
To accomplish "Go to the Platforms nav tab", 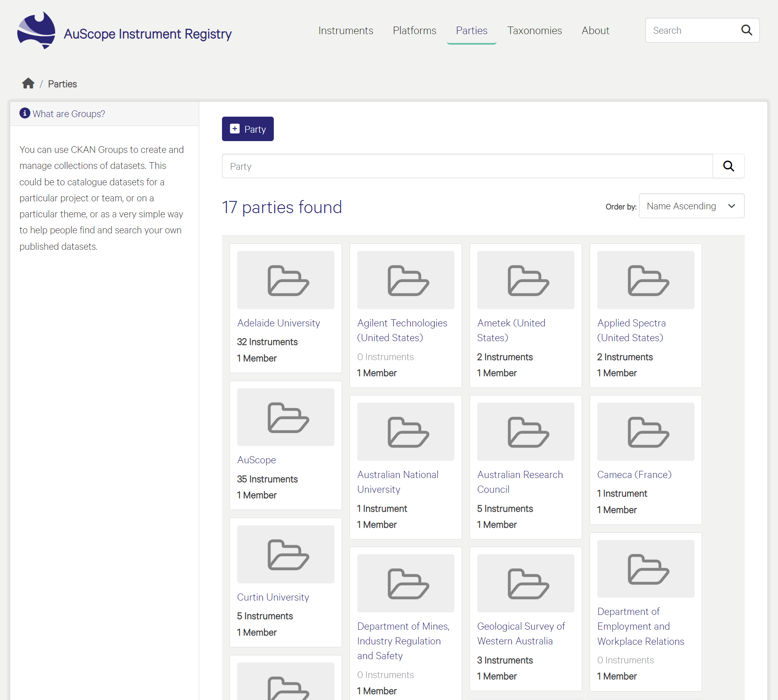I will 414,30.
